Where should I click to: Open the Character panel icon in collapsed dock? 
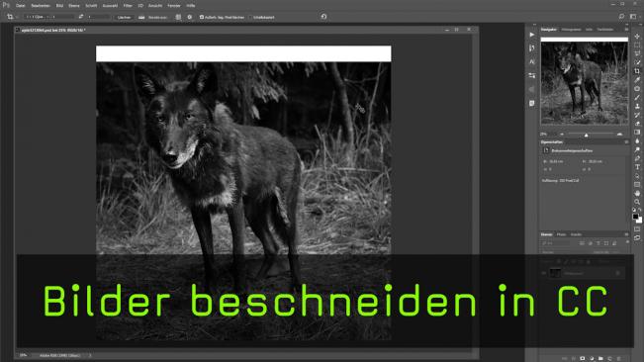[x=532, y=62]
